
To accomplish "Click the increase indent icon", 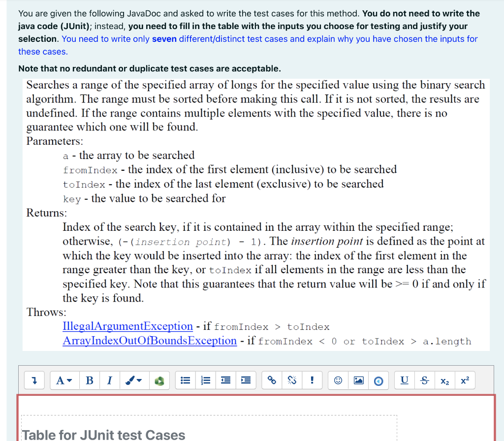I will (246, 380).
